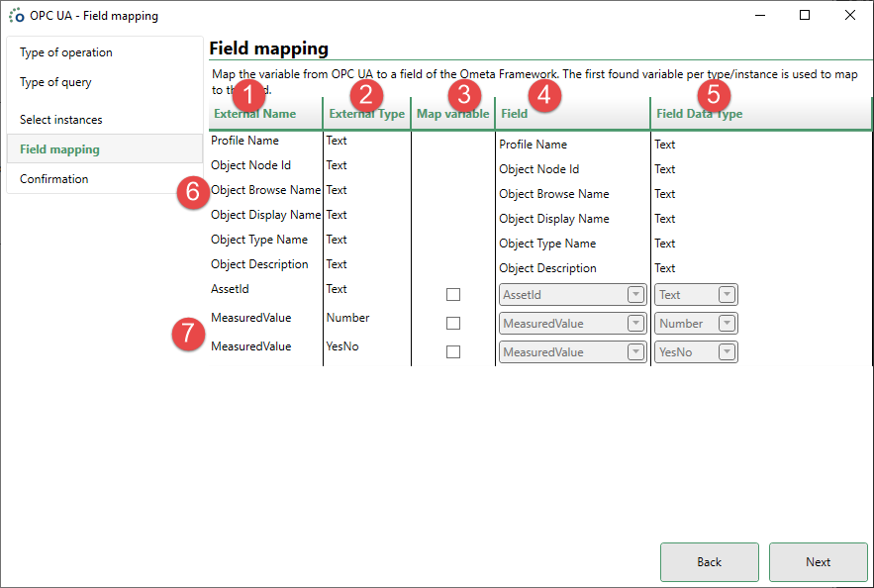This screenshot has height=588, width=874.
Task: Click red annotation badge number 1
Action: coord(249,95)
